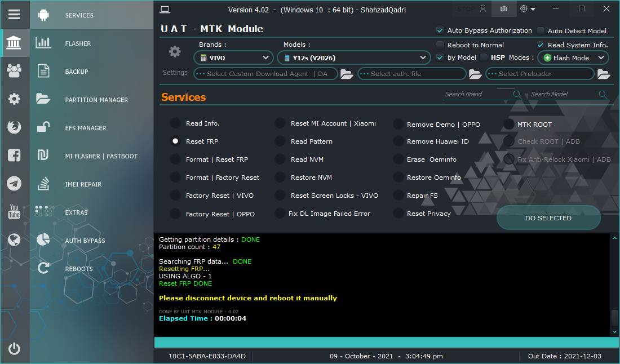Open the Firefox browser sidebar icon

14,127
